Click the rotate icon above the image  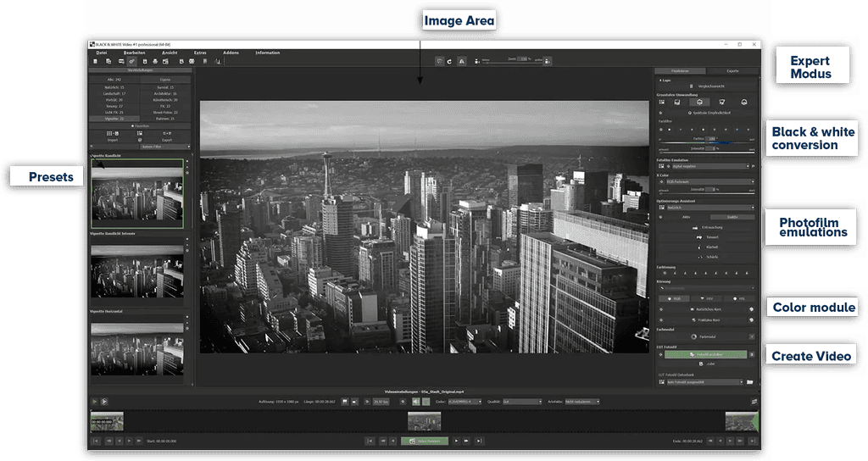click(448, 61)
